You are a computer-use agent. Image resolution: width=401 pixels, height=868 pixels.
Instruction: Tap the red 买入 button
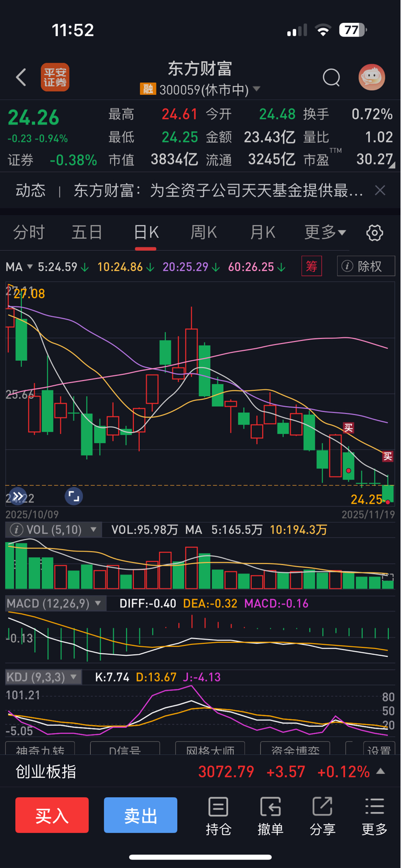[x=52, y=815]
